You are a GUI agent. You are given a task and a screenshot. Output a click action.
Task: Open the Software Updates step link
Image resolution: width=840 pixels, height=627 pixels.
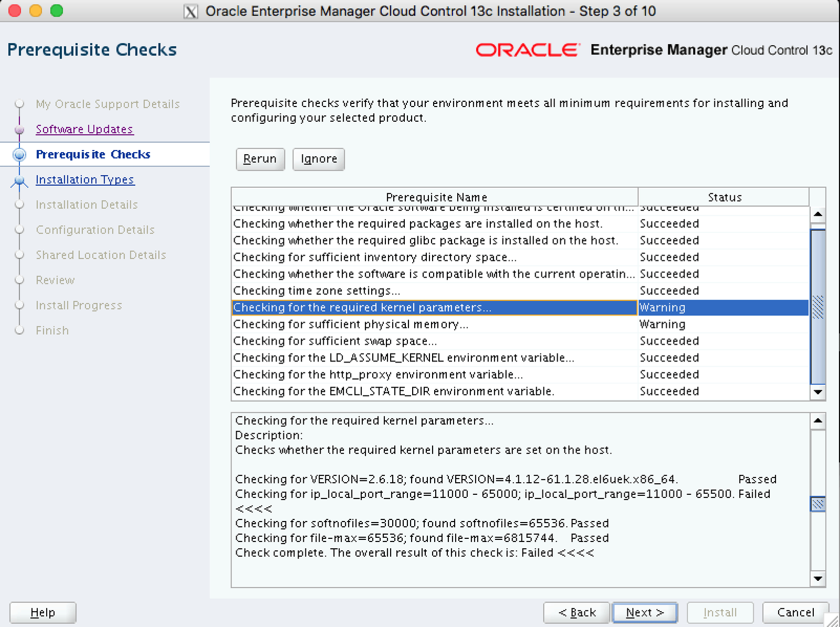[85, 129]
